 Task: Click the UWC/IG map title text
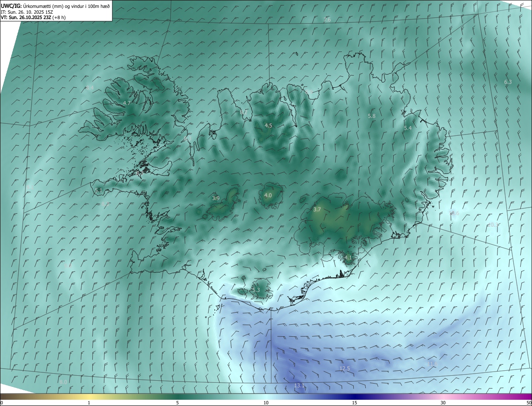click(55, 6)
